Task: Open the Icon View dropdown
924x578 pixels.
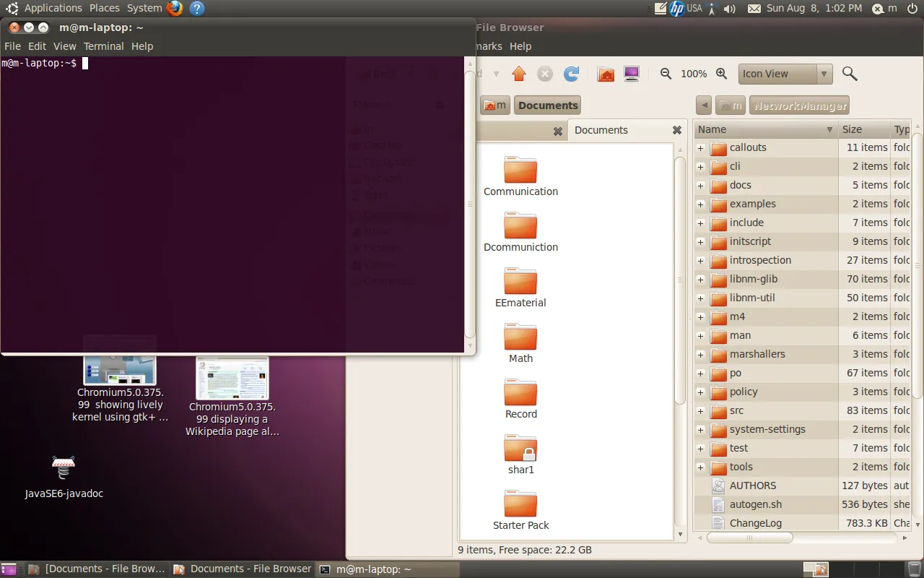Action: [x=785, y=74]
